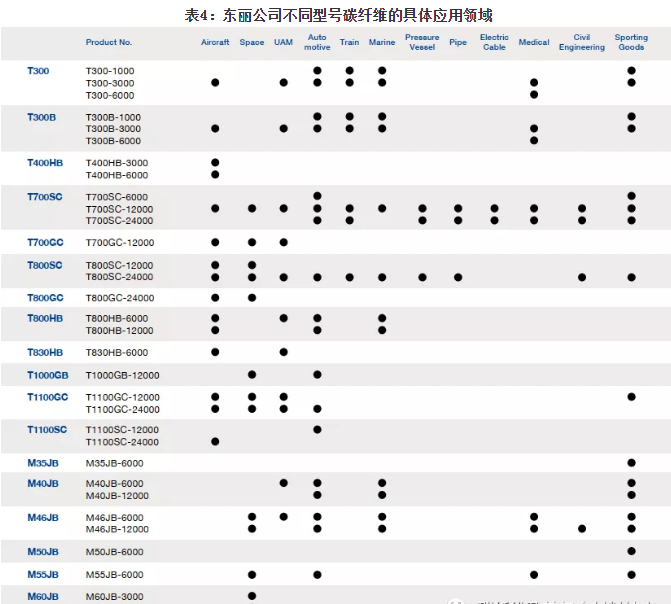Image resolution: width=671 pixels, height=604 pixels.
Task: Click product number M55JB-6000
Action: tap(114, 574)
